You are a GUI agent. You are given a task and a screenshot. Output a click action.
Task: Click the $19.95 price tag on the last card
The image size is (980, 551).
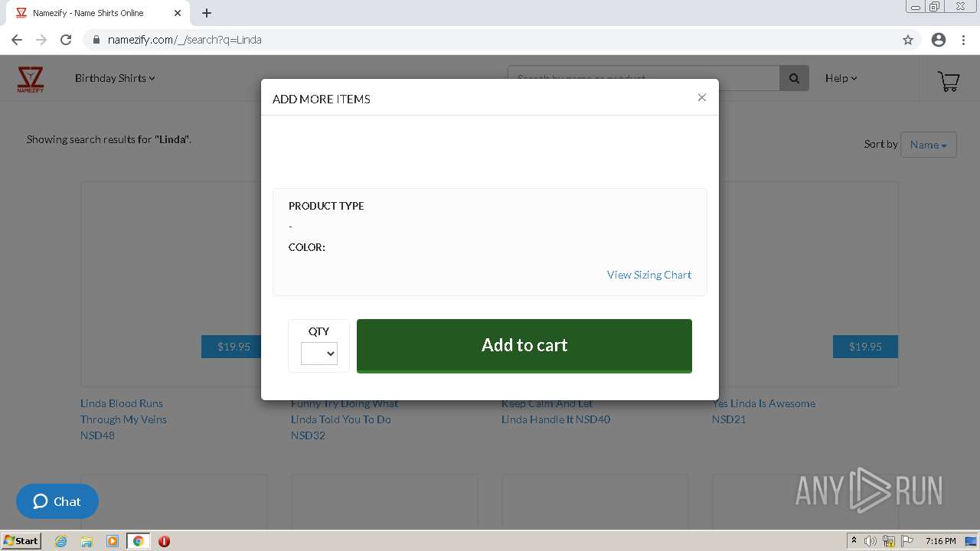tap(865, 347)
